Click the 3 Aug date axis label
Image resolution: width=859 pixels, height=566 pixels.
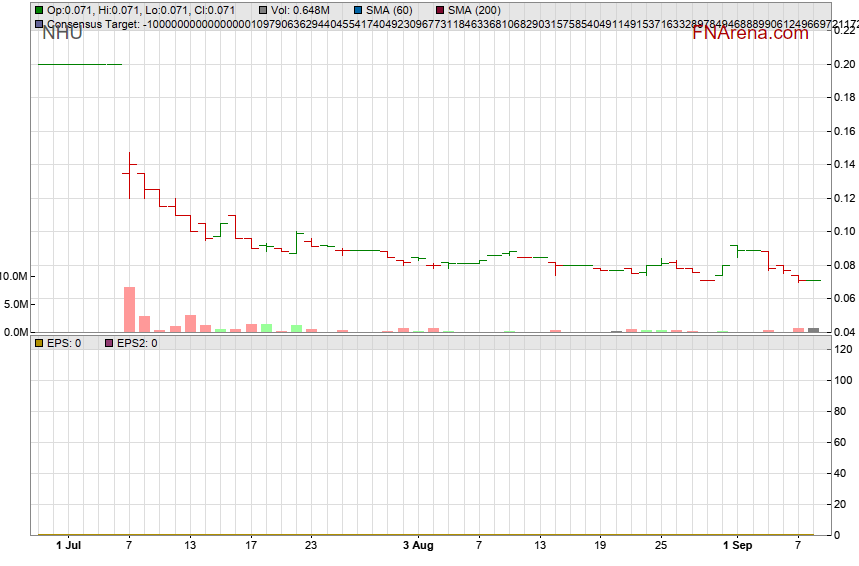pyautogui.click(x=418, y=545)
